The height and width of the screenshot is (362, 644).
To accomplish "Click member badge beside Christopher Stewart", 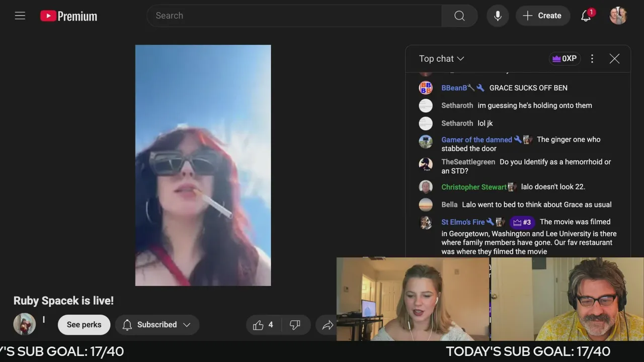I will [x=512, y=187].
